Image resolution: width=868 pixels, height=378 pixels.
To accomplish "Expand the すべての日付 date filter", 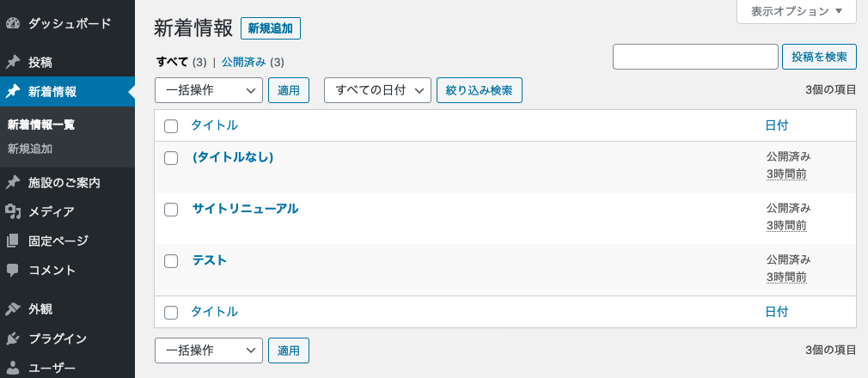I will coord(377,90).
